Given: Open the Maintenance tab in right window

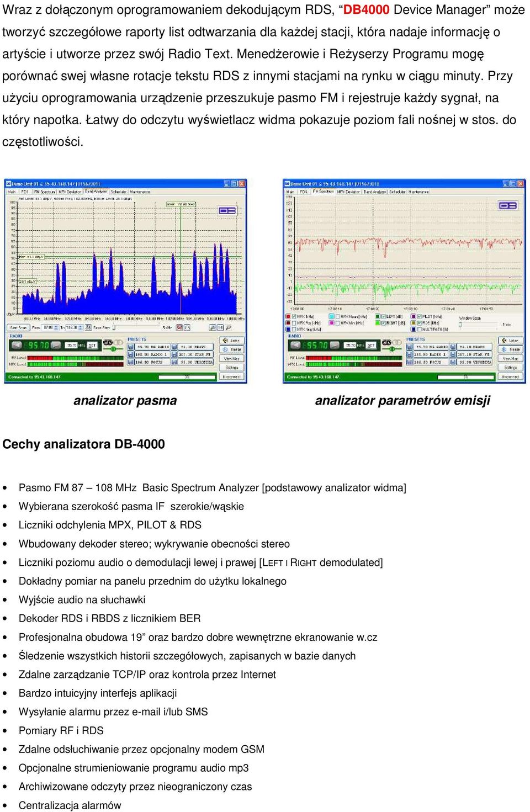Looking at the screenshot, I should (418, 192).
